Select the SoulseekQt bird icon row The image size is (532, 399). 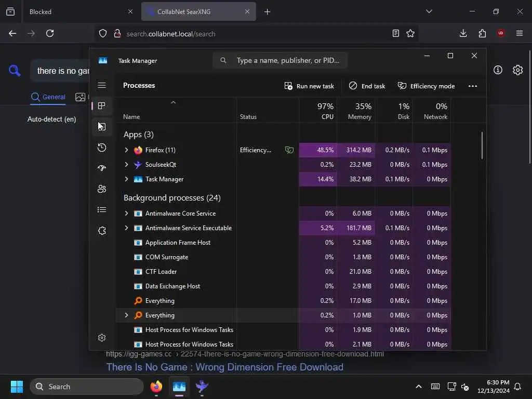pos(138,165)
